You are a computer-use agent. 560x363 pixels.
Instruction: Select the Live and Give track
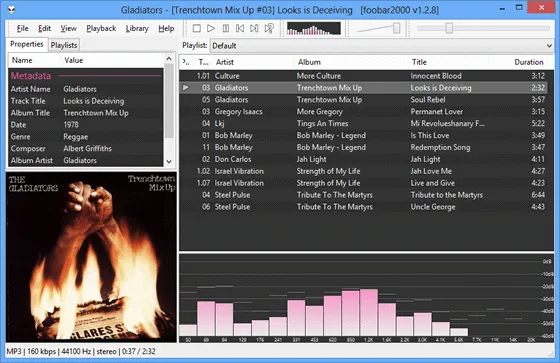[x=363, y=183]
